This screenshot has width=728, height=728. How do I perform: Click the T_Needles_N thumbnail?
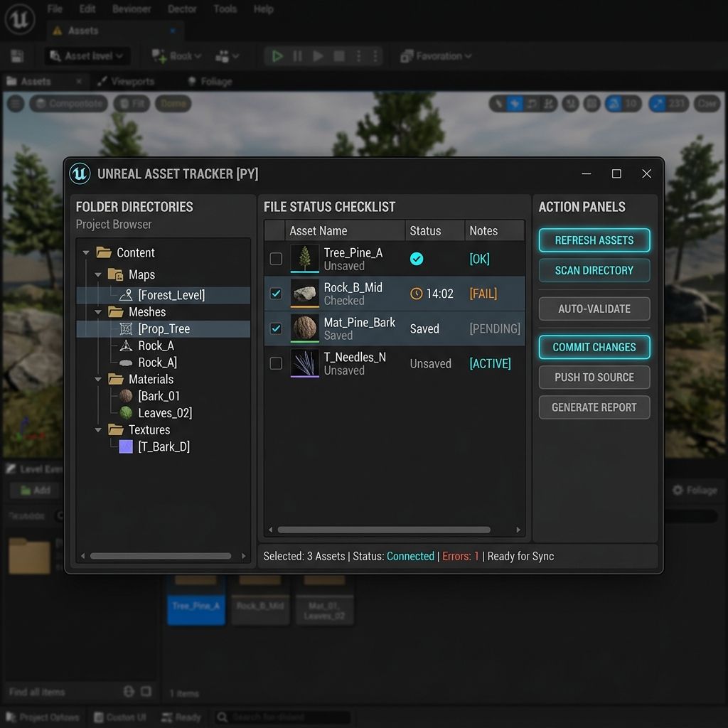[304, 363]
